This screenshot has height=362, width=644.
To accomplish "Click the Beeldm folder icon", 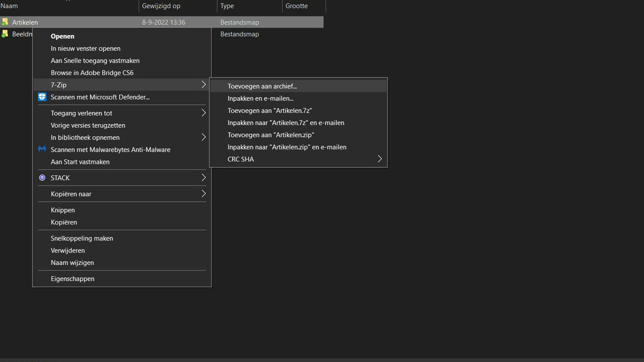I will 5,34.
